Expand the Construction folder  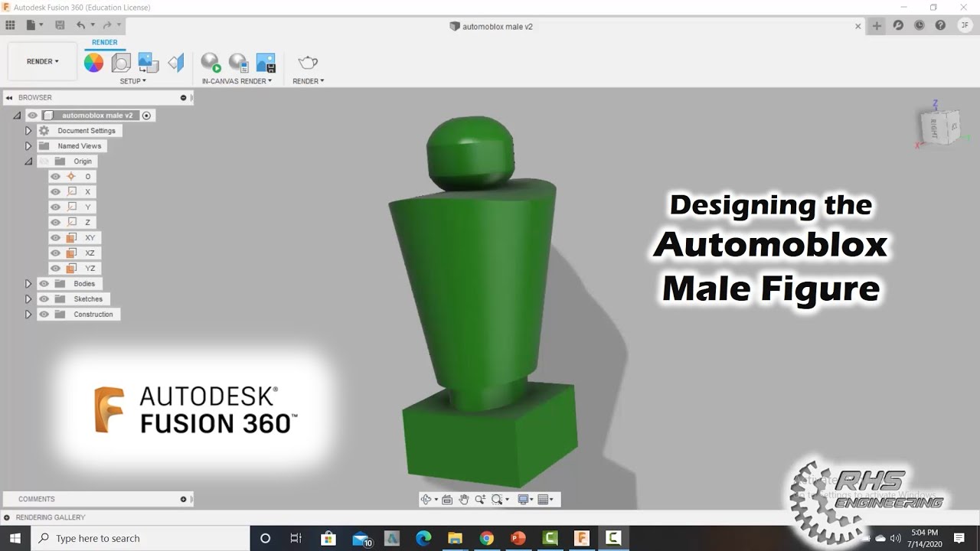28,315
